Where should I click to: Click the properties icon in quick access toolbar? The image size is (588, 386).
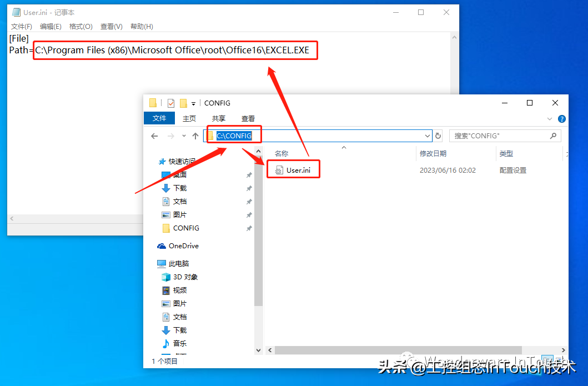(170, 103)
